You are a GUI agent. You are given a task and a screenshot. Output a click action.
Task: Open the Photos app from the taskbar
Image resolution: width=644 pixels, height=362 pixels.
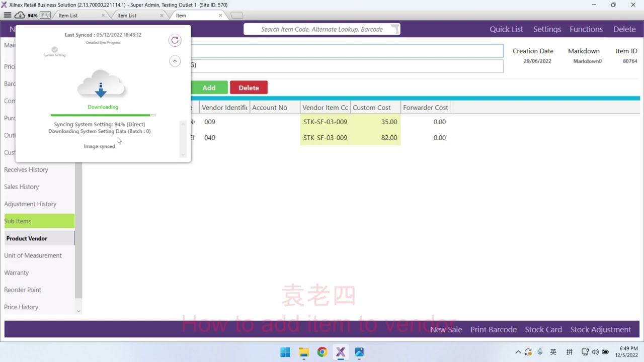[359, 352]
